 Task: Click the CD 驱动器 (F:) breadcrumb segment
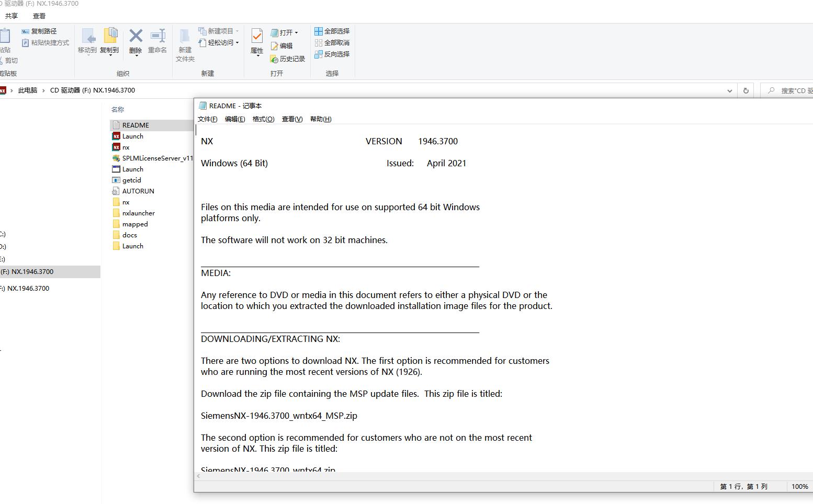coord(93,90)
